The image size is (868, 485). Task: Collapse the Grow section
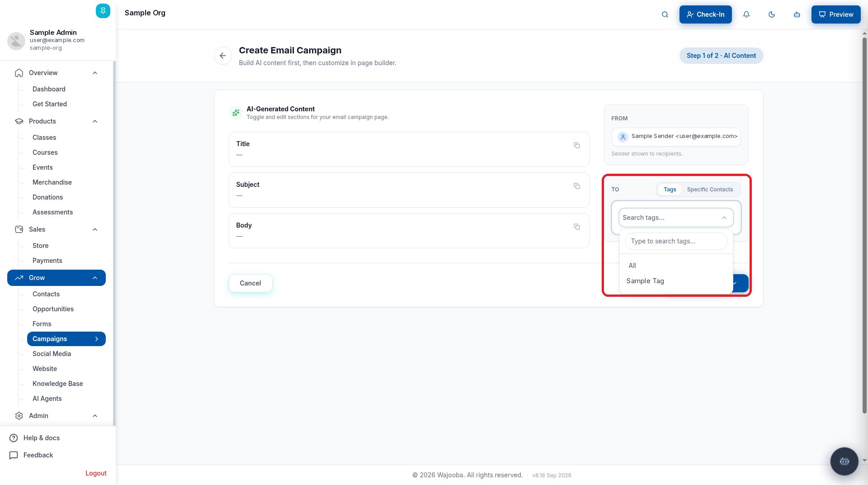click(95, 278)
